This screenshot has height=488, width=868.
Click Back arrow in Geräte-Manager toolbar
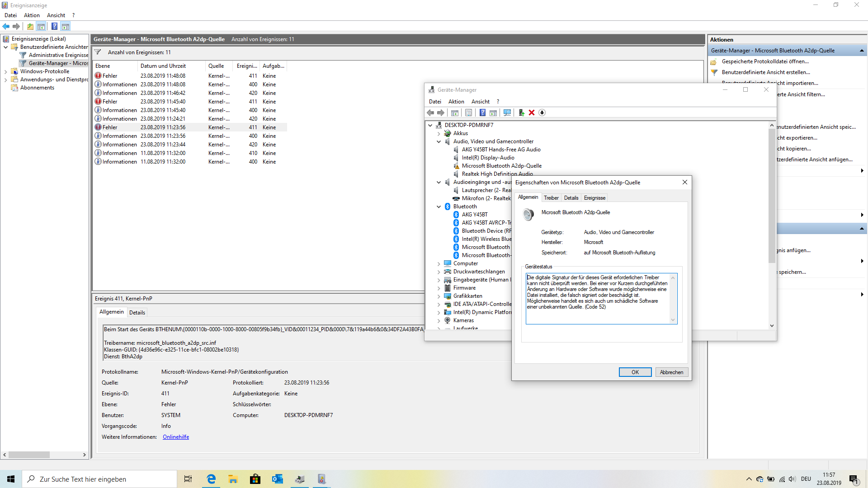430,113
